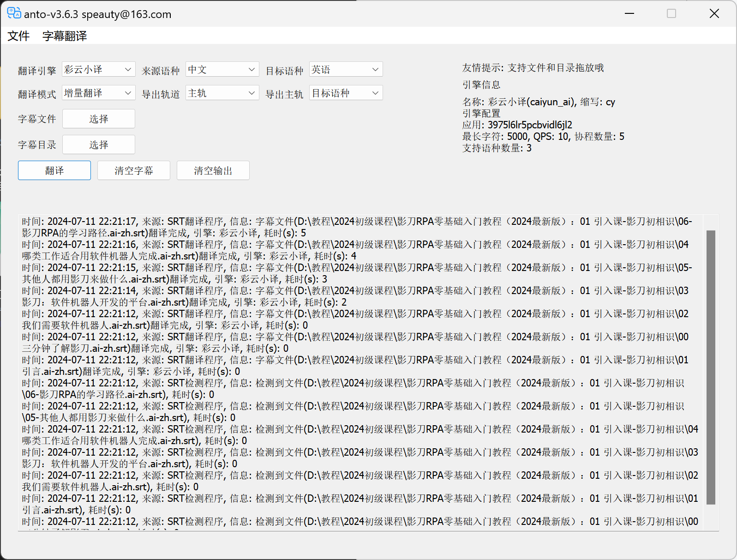Expand the 翻译引擎 dropdown showing 彩云小译

pos(99,69)
